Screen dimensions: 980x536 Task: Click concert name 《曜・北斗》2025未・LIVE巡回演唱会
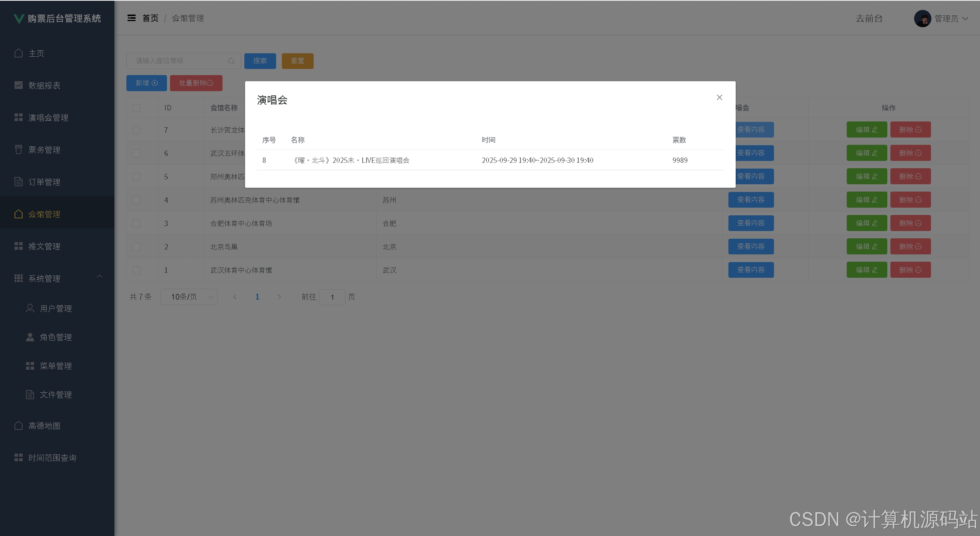click(350, 160)
